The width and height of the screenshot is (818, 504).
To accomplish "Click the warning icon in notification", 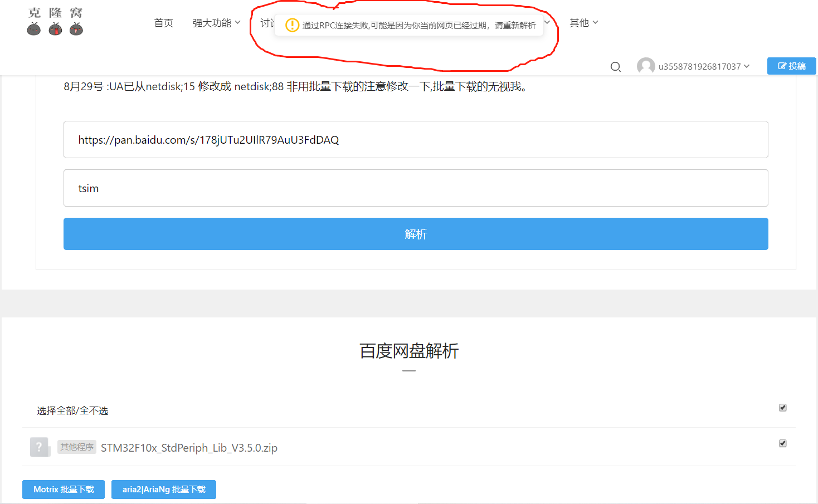I will [292, 25].
